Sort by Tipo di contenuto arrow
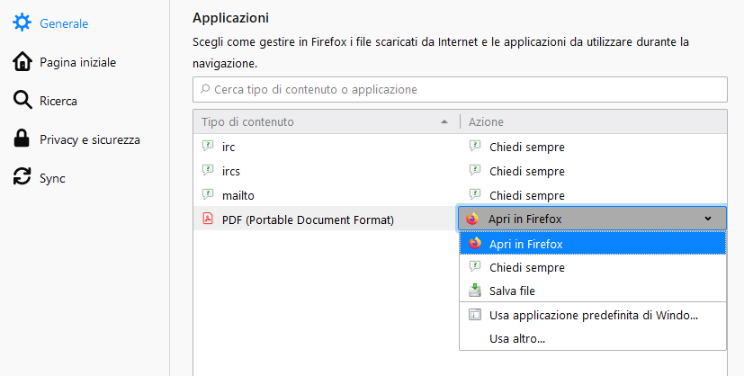Viewport: 744px width, 376px height. coord(444,122)
